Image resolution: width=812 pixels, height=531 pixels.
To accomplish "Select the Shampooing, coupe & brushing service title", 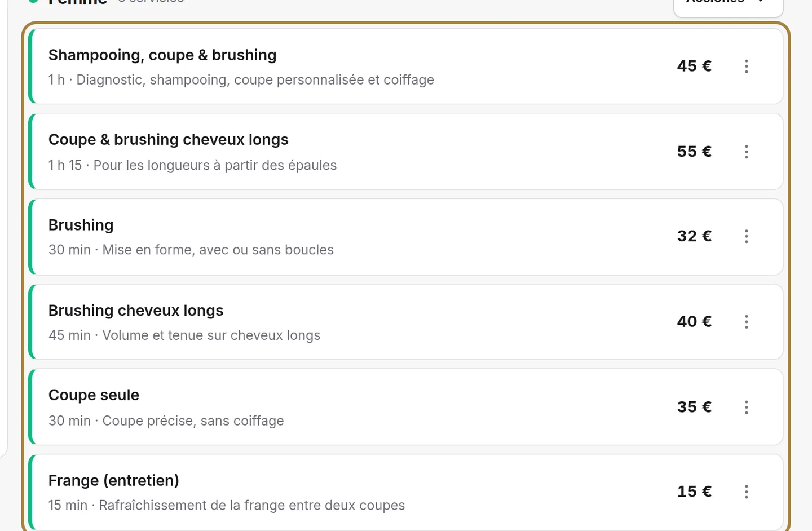I will [x=162, y=55].
